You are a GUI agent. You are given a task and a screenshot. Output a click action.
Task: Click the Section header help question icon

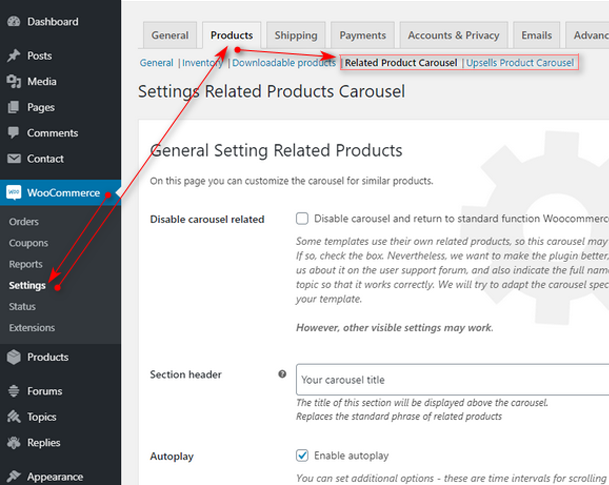pos(282,374)
